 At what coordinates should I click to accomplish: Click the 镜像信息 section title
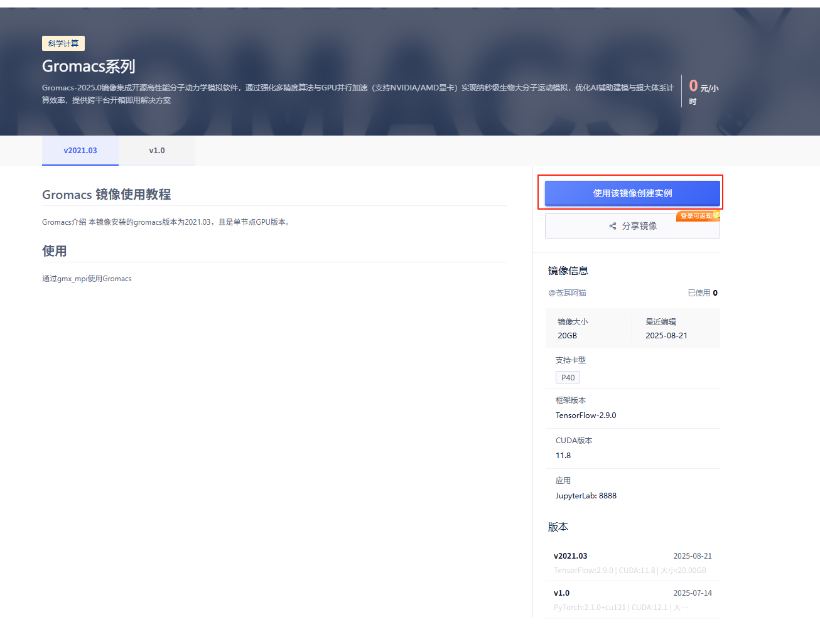[568, 271]
